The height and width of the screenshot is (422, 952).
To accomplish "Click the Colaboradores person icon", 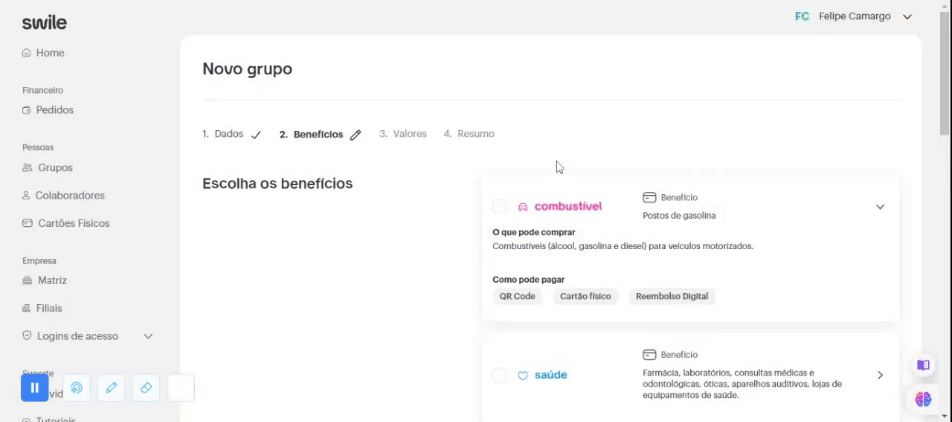I will [26, 196].
